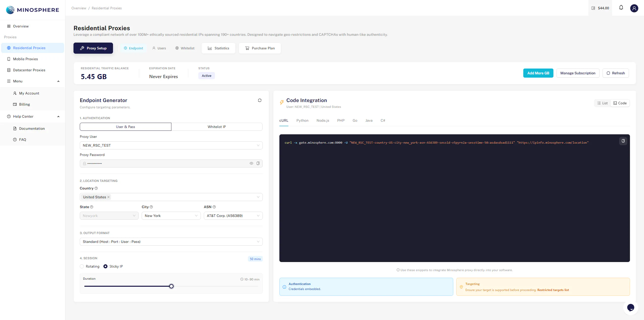Screen dimensions: 644x320
Task: Open the Statistics tab
Action: tap(218, 48)
